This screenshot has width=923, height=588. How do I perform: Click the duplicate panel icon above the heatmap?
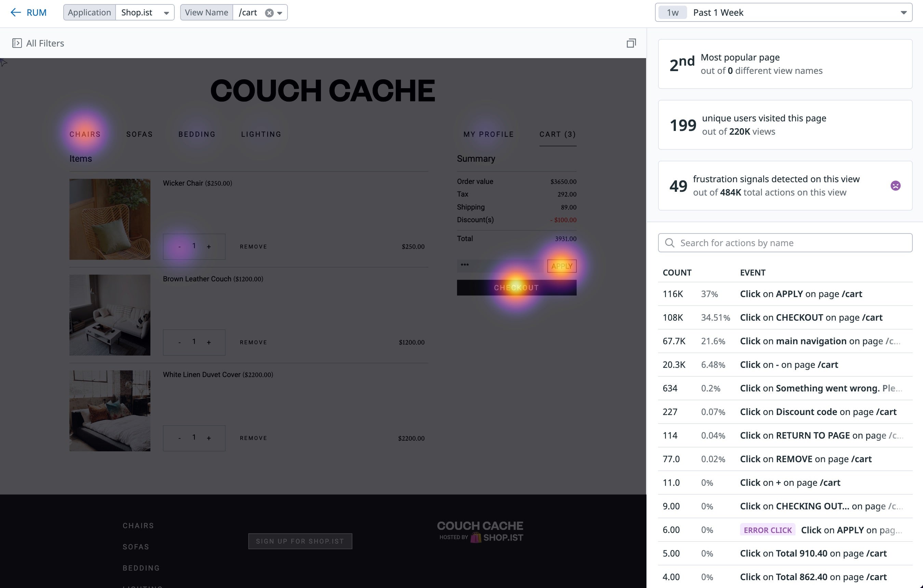(x=631, y=43)
